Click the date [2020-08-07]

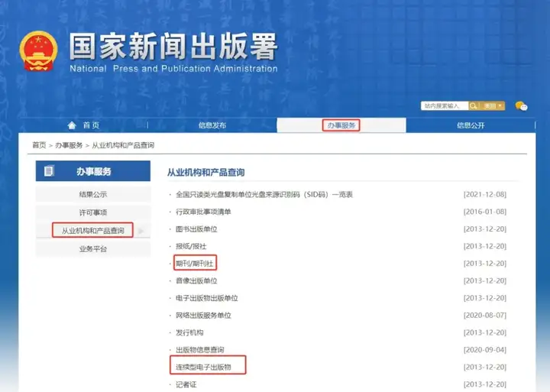point(485,315)
